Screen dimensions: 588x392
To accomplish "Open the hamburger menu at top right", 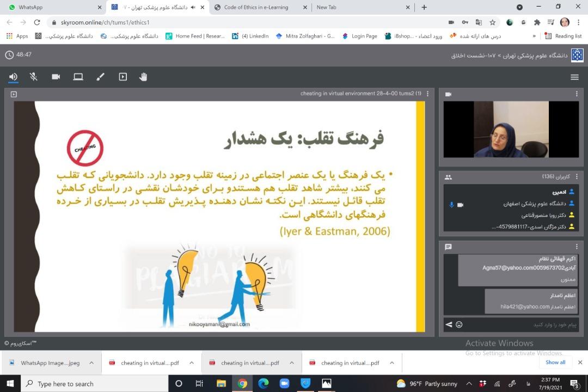I will 574,77.
